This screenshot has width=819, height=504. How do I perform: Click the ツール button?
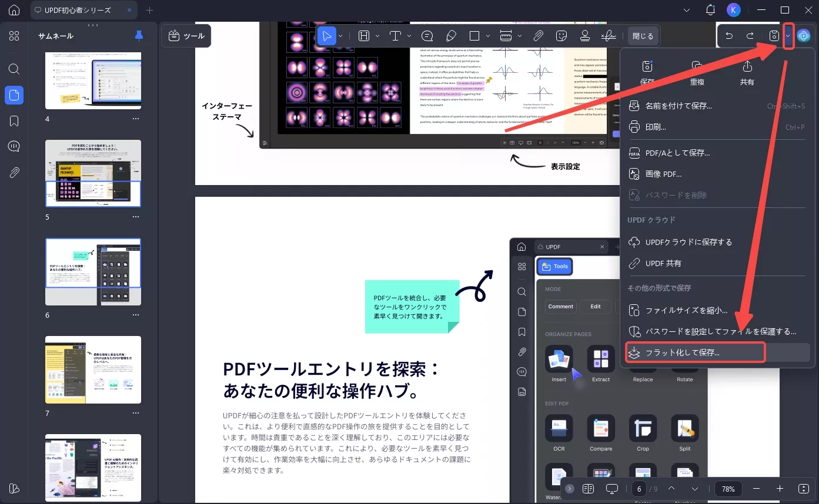[x=186, y=36]
